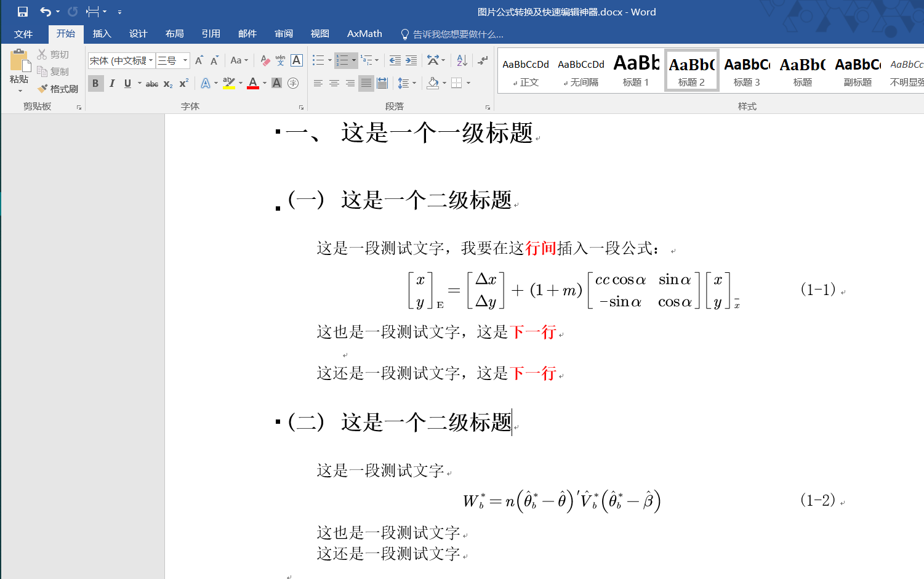This screenshot has width=924, height=579.
Task: Click the Sort A-Z icon
Action: 462,60
